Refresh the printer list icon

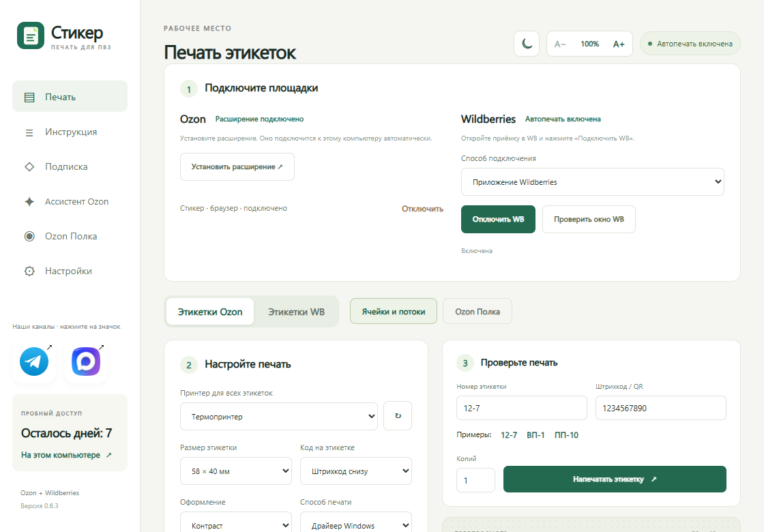click(398, 416)
